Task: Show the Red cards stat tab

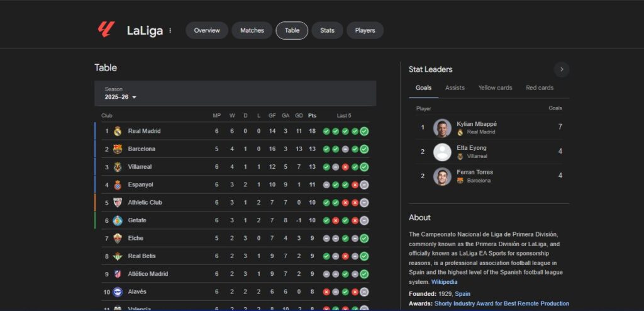Action: pos(540,88)
